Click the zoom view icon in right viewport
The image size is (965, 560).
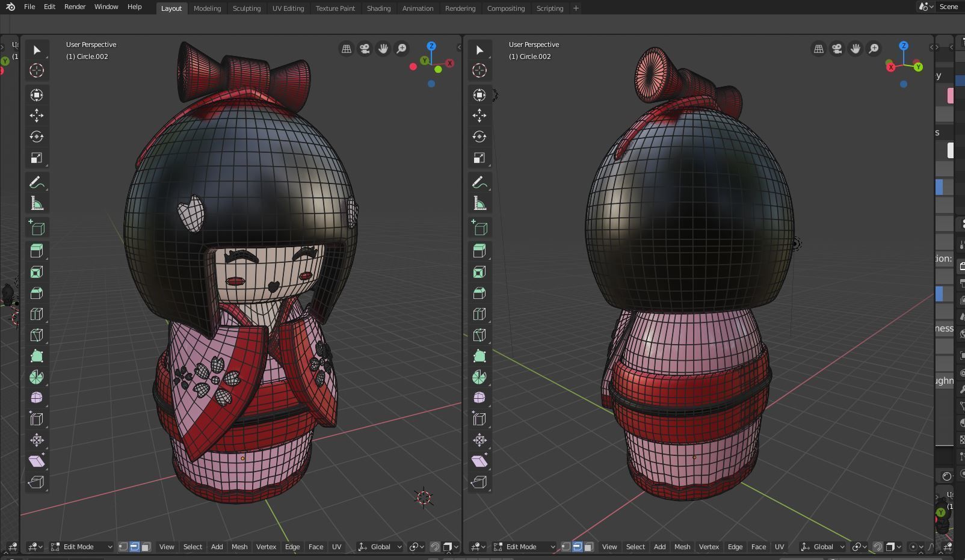pyautogui.click(x=874, y=49)
